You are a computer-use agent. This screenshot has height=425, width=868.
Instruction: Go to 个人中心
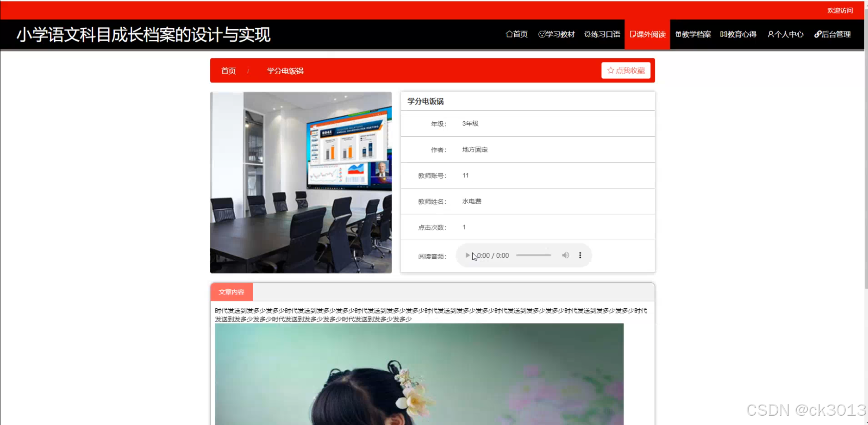(x=785, y=34)
